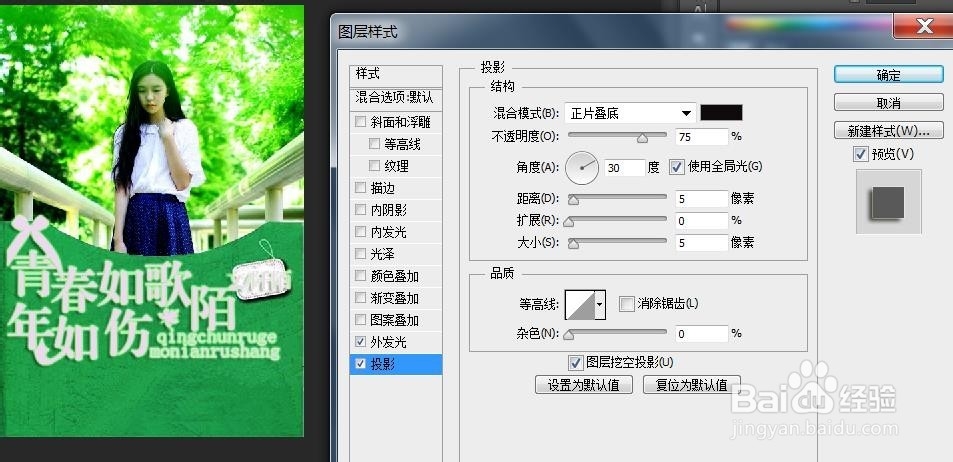
Task: Select the 渐变叠加 style row label
Action: click(394, 298)
